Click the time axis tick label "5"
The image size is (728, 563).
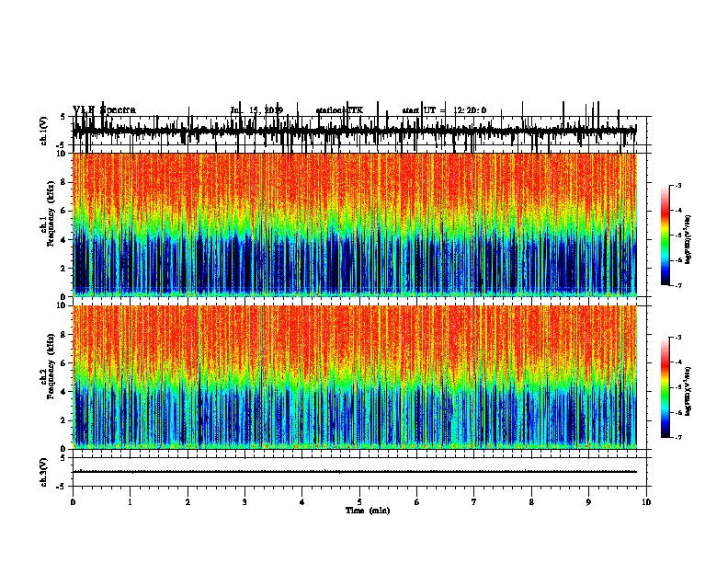pos(359,502)
